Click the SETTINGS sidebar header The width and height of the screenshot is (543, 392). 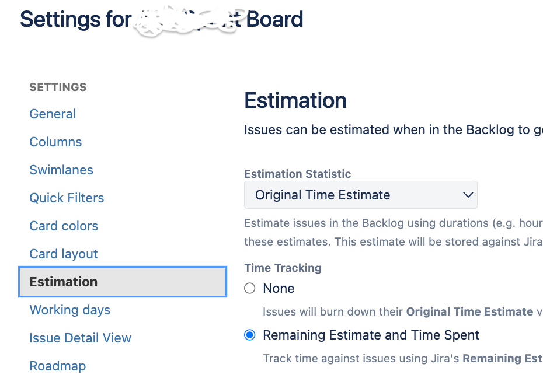coord(58,87)
